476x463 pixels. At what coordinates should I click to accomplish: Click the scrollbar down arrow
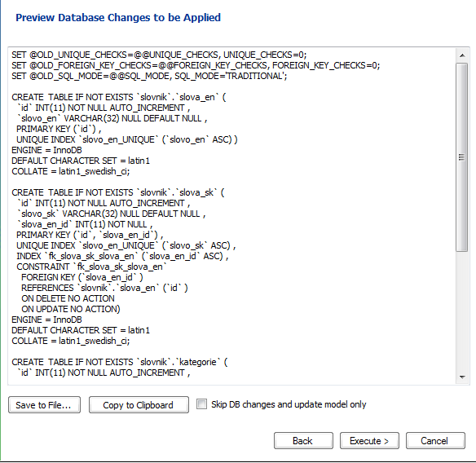(x=462, y=377)
